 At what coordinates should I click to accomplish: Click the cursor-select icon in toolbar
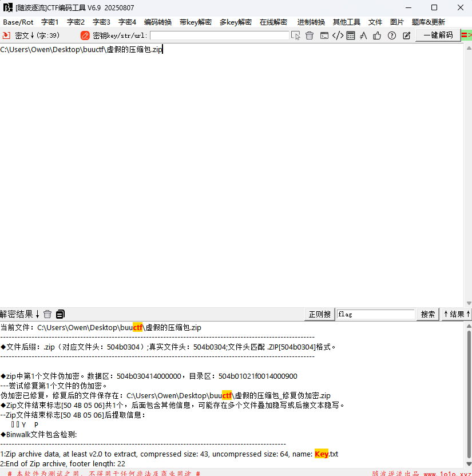point(295,35)
